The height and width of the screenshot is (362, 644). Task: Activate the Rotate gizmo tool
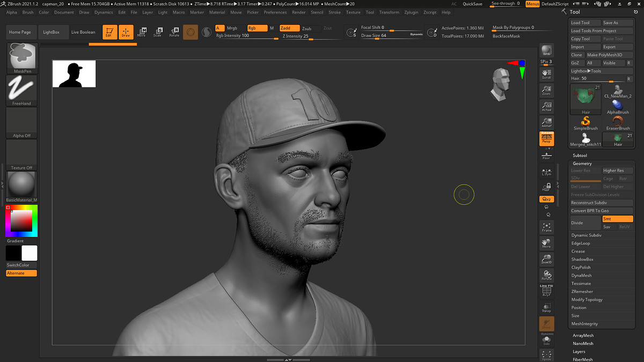pyautogui.click(x=174, y=32)
